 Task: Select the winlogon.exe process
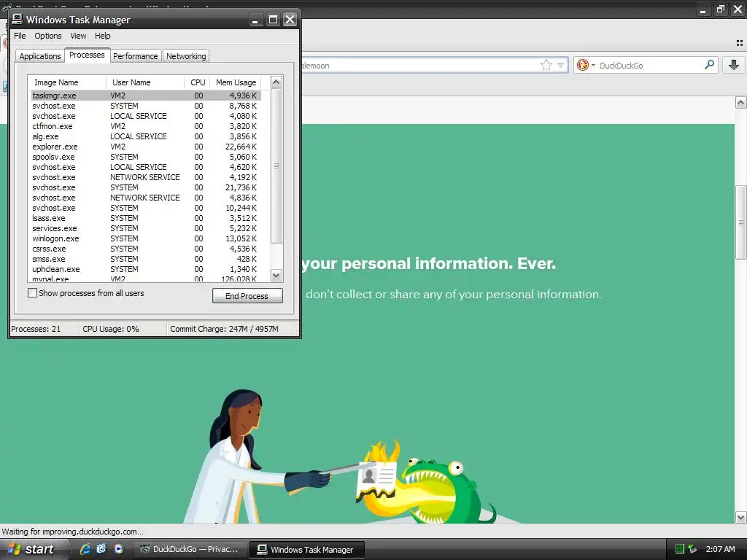(146, 238)
